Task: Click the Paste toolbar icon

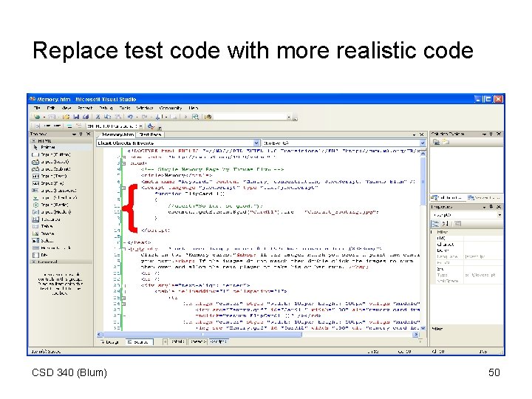Action: (x=117, y=117)
